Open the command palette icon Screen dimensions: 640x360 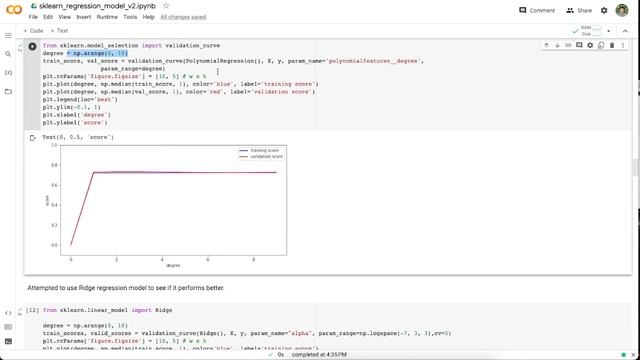(8, 327)
